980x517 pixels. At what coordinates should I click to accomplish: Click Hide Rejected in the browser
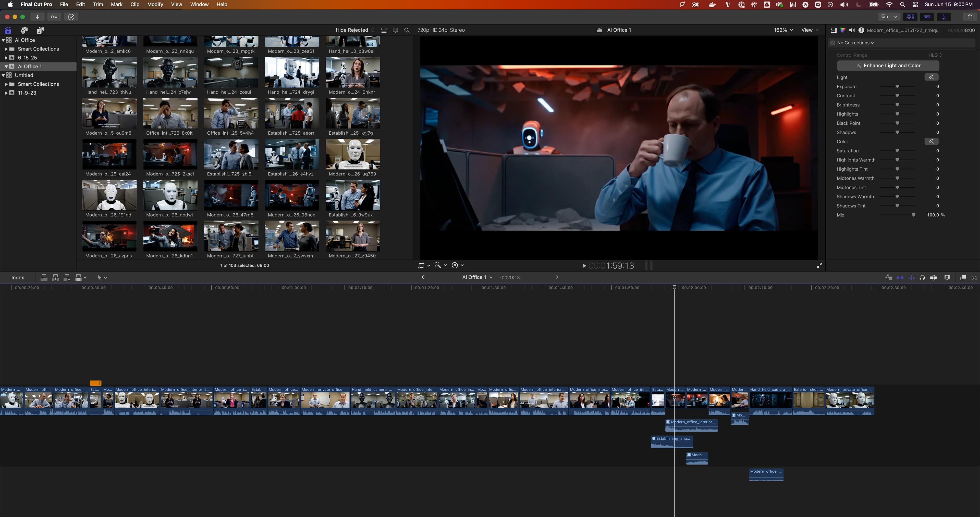tap(352, 30)
